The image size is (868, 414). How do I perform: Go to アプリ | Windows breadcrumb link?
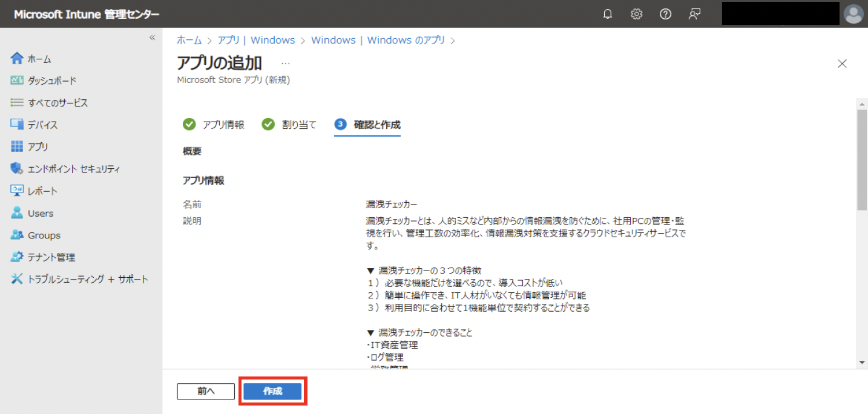click(x=257, y=40)
